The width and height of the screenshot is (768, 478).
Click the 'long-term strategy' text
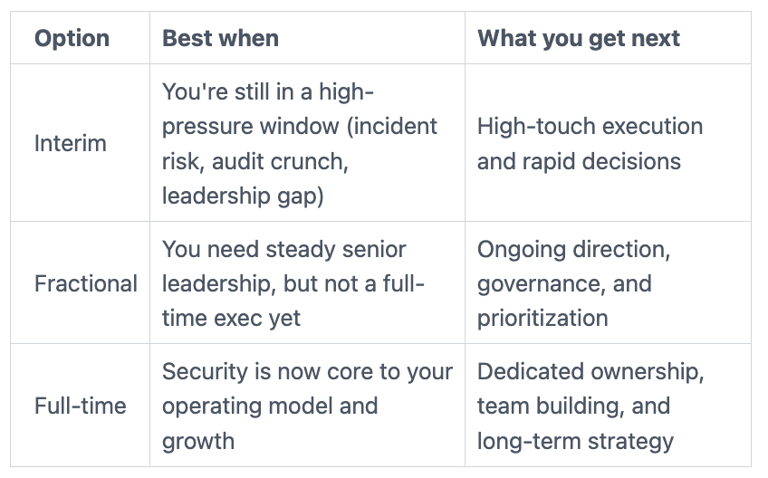pyautogui.click(x=576, y=441)
